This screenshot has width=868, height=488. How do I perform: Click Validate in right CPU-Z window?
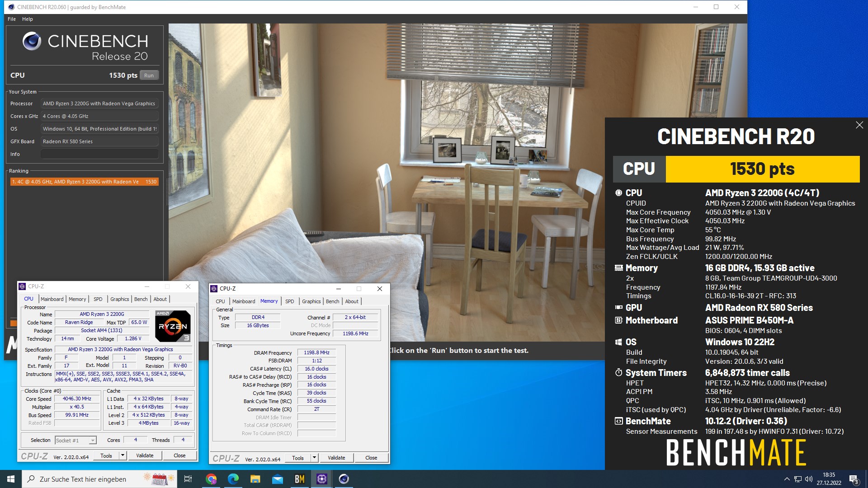(336, 458)
